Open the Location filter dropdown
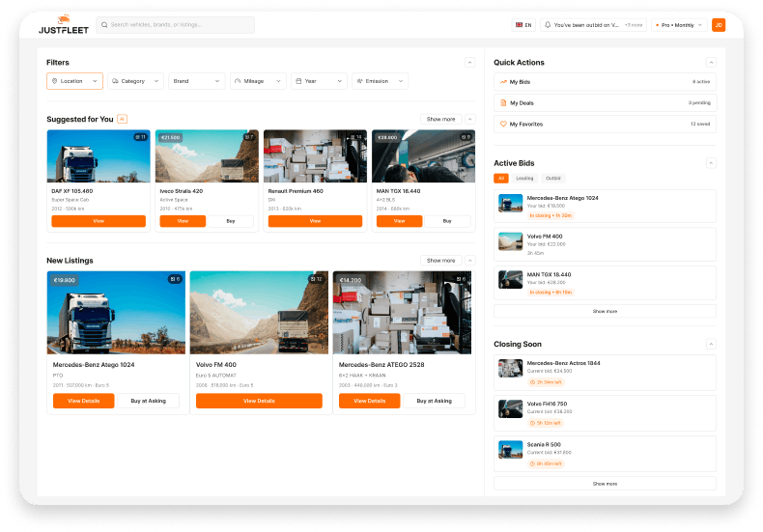The image size is (763, 532). click(75, 81)
